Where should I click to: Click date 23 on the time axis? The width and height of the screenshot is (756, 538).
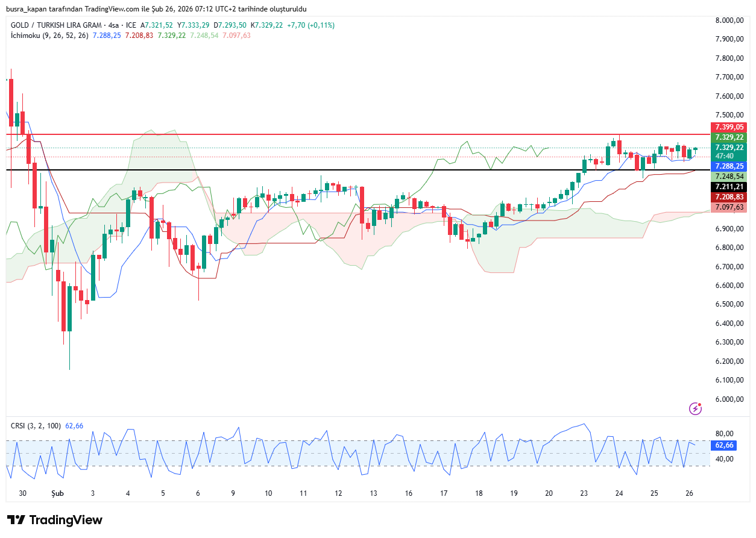point(584,493)
